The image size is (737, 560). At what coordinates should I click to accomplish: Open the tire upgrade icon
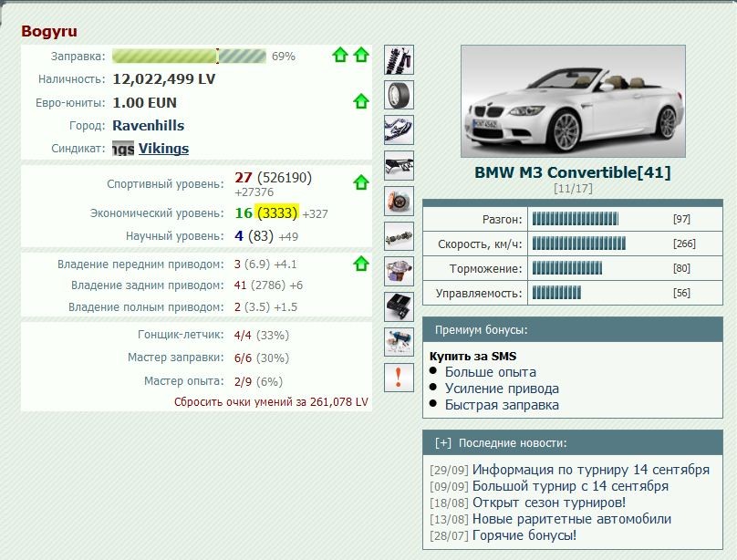click(399, 95)
